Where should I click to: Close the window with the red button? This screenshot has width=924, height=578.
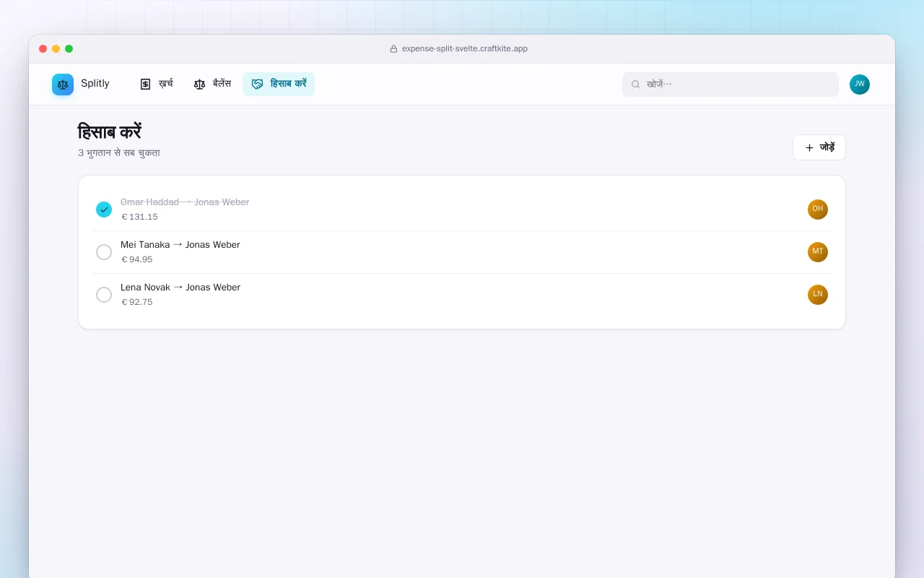tap(43, 49)
